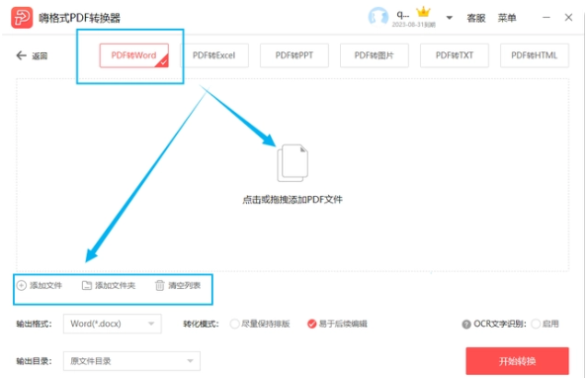This screenshot has height=378, width=588.
Task: Click the document icon to add PDF
Action: pos(293,163)
